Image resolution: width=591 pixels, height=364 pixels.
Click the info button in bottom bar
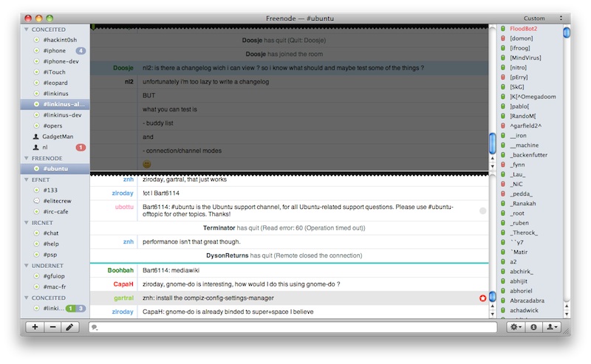533,327
